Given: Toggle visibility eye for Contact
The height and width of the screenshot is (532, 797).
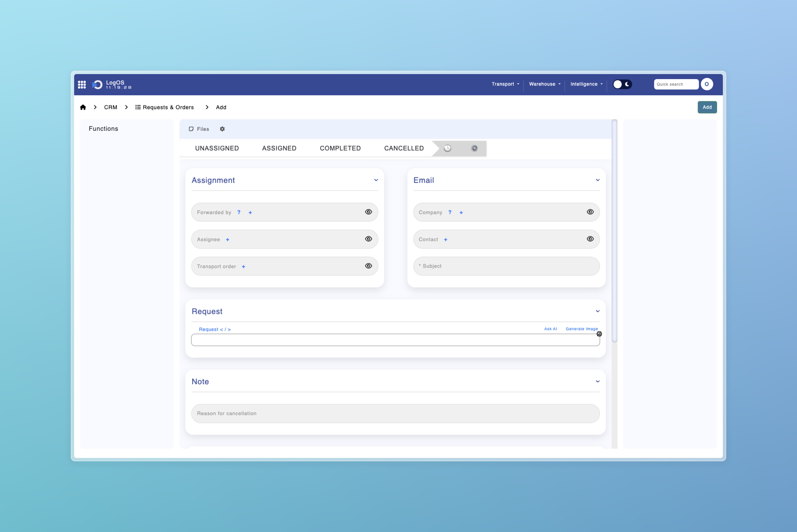Looking at the screenshot, I should [x=590, y=239].
